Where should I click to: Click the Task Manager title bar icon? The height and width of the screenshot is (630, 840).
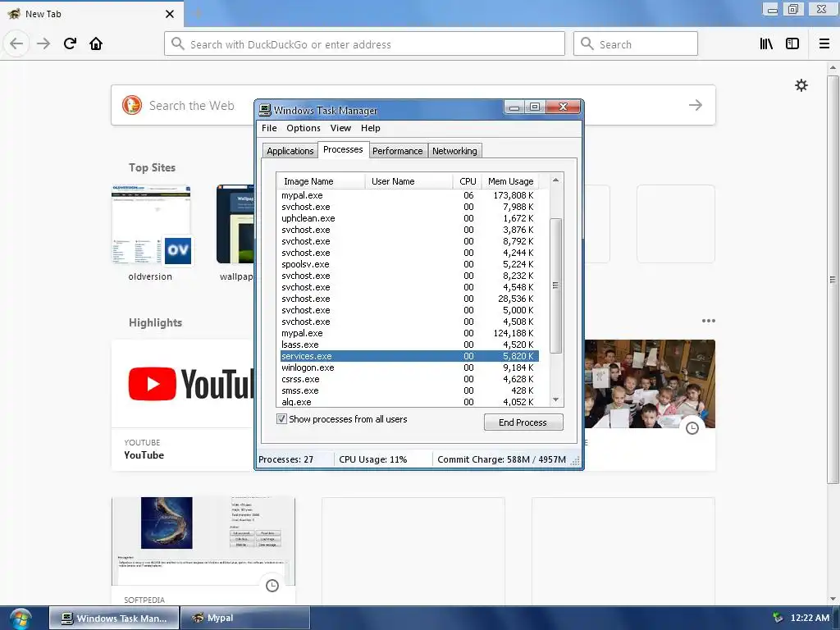[x=265, y=111]
